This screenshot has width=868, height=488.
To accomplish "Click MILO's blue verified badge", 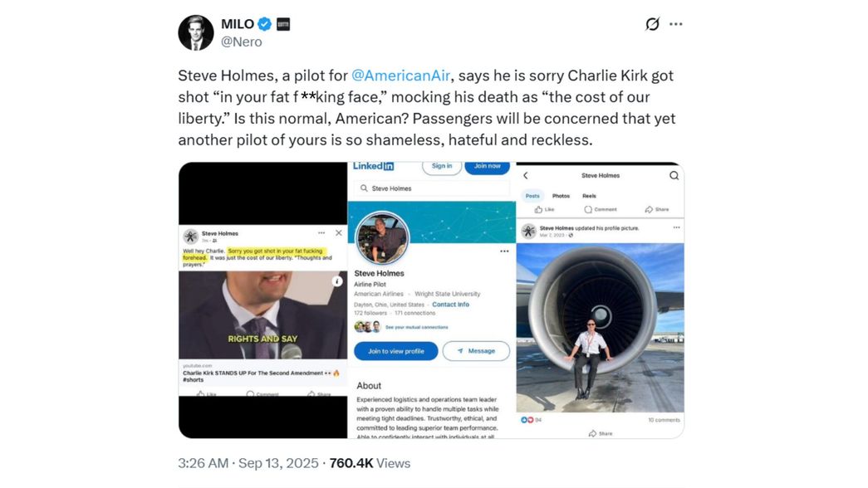I will (x=263, y=23).
